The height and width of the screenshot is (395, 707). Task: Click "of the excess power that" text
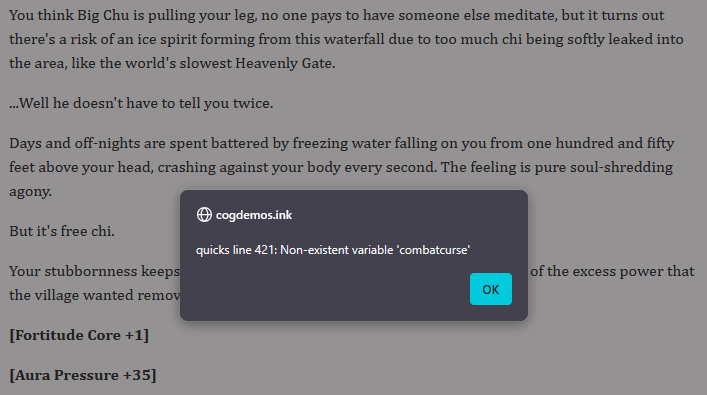click(612, 271)
